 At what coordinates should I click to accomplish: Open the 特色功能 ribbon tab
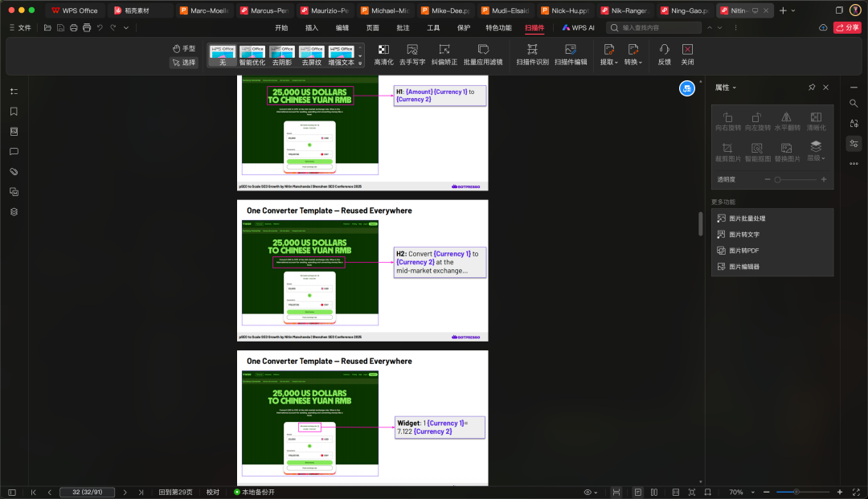498,27
